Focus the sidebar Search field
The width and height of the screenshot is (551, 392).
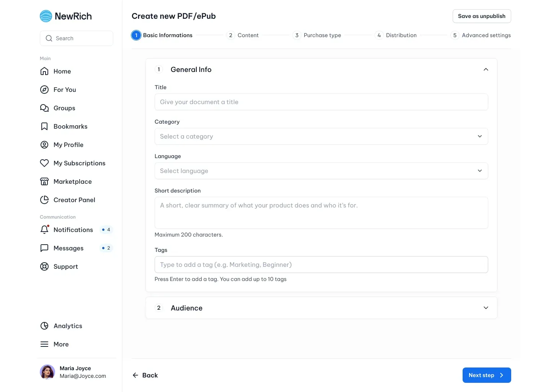coord(77,38)
